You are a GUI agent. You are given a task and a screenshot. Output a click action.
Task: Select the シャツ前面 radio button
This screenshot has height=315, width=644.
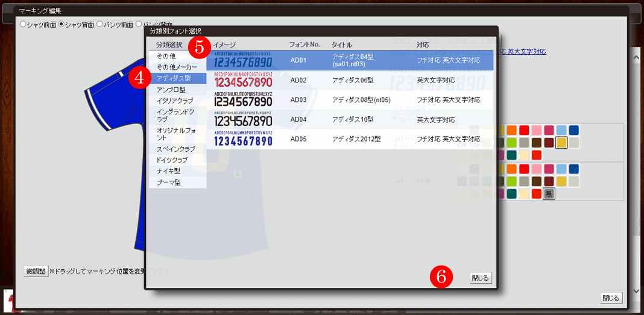point(22,24)
